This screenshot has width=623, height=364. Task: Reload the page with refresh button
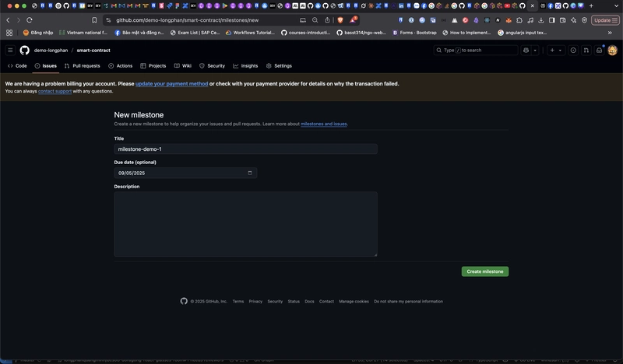click(x=30, y=19)
